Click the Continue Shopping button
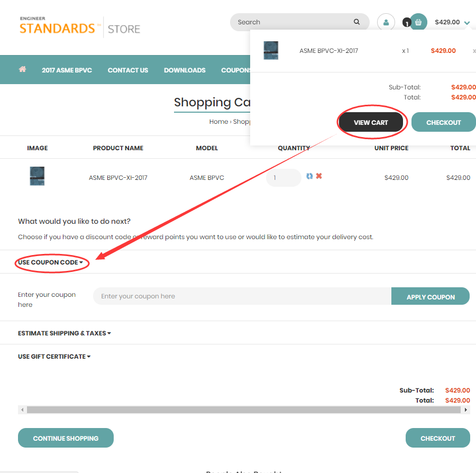 pyautogui.click(x=66, y=438)
